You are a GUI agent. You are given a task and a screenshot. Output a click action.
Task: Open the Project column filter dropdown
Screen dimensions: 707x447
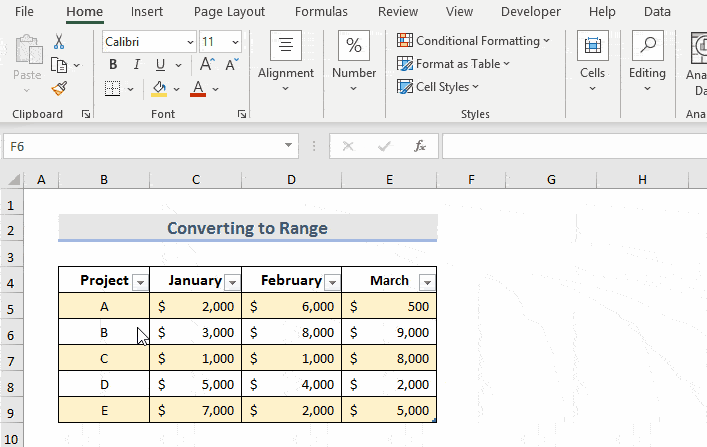[x=140, y=282]
